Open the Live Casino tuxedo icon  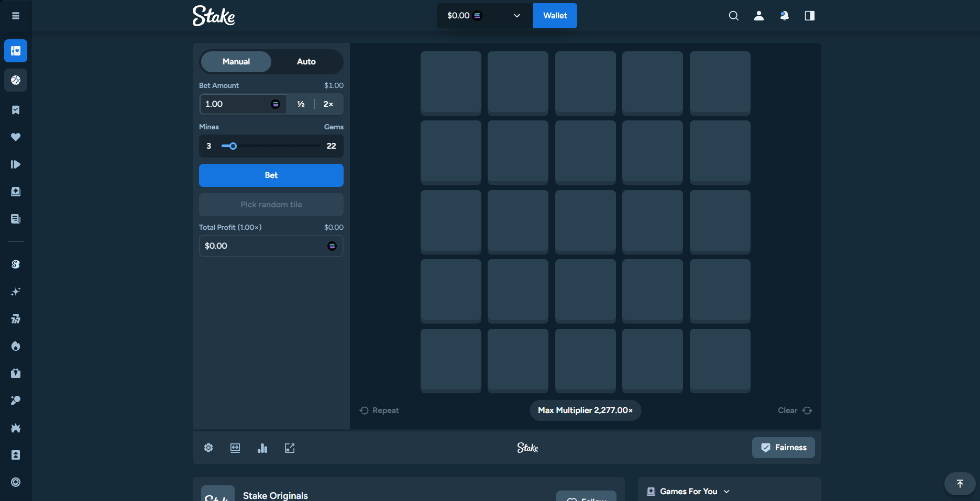coord(16,373)
